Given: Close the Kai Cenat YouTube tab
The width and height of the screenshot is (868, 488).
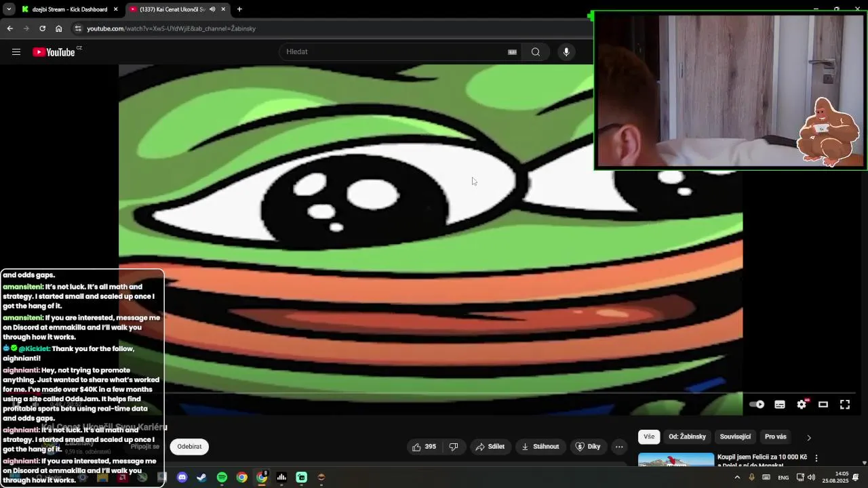Looking at the screenshot, I should coord(223,9).
